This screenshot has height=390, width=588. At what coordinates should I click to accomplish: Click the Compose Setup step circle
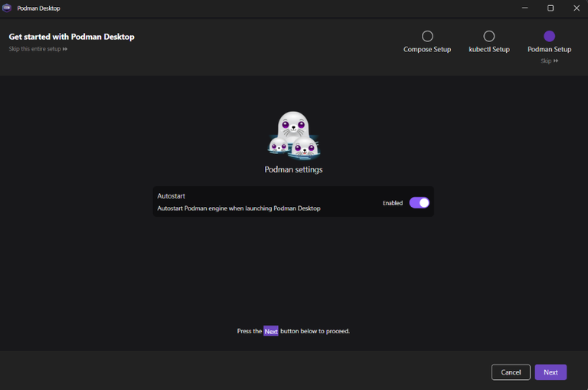tap(427, 36)
